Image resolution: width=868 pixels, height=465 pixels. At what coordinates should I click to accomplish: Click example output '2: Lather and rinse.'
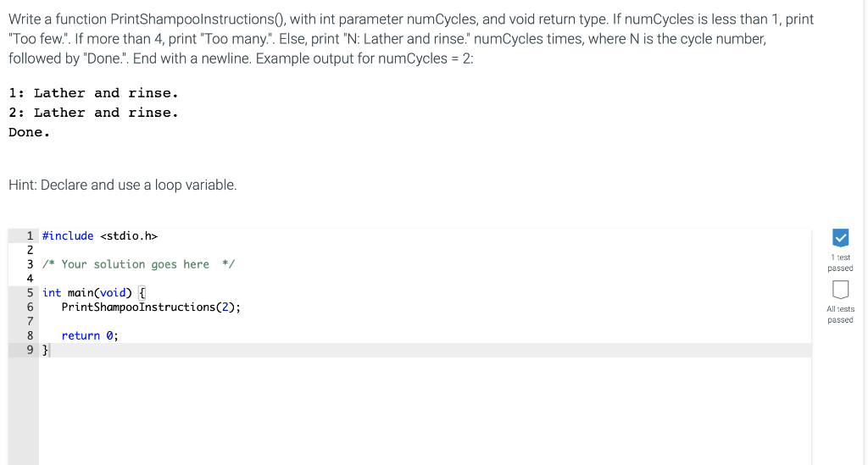(93, 113)
